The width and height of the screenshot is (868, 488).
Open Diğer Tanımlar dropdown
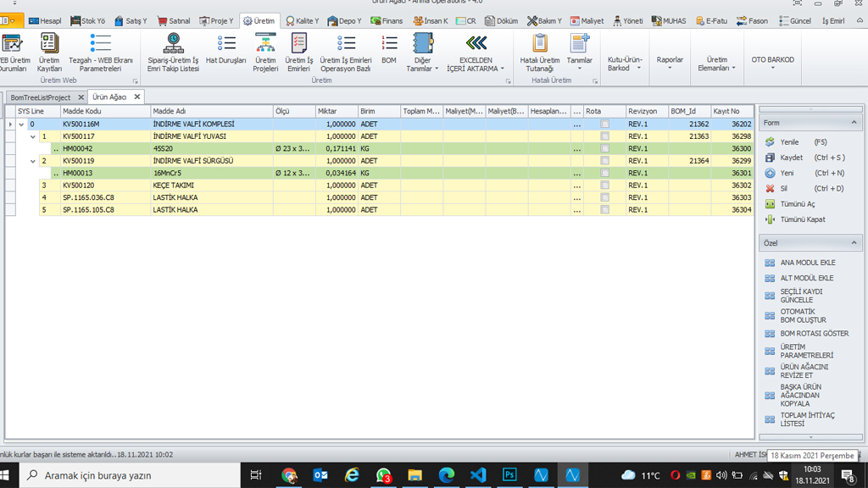(x=422, y=53)
